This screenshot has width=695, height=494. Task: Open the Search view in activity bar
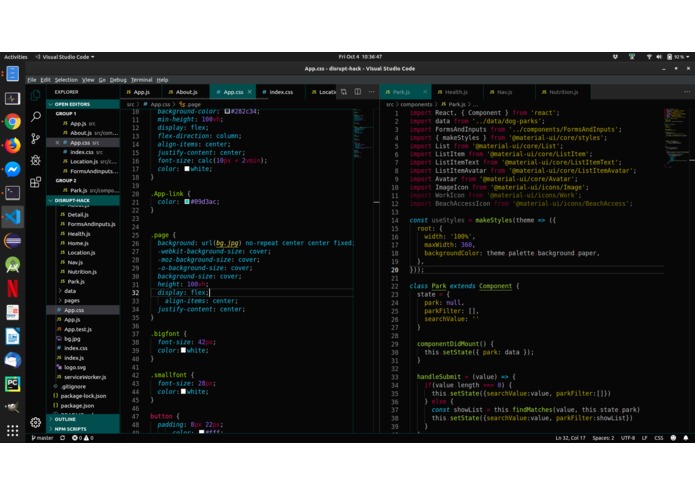click(x=35, y=117)
